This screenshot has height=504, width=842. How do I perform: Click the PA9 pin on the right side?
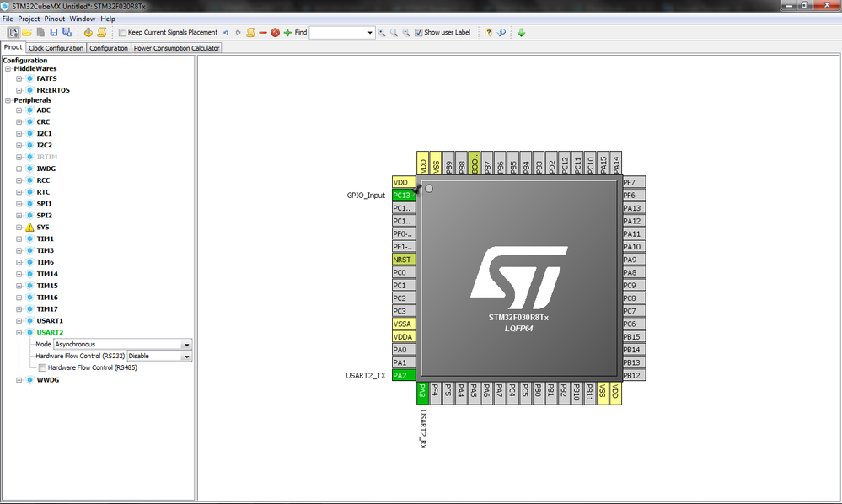pos(634,260)
